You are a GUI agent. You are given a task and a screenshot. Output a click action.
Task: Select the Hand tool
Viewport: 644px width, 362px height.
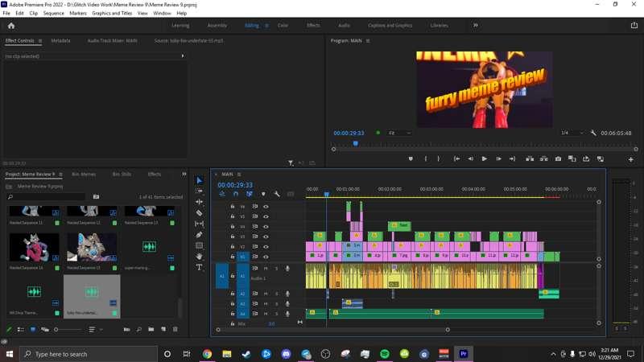click(x=199, y=256)
